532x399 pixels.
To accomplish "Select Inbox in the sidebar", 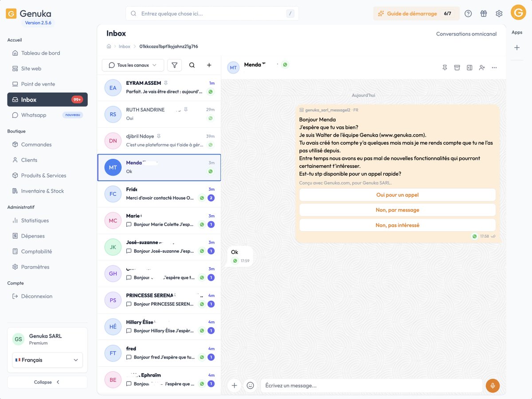I will (47, 99).
